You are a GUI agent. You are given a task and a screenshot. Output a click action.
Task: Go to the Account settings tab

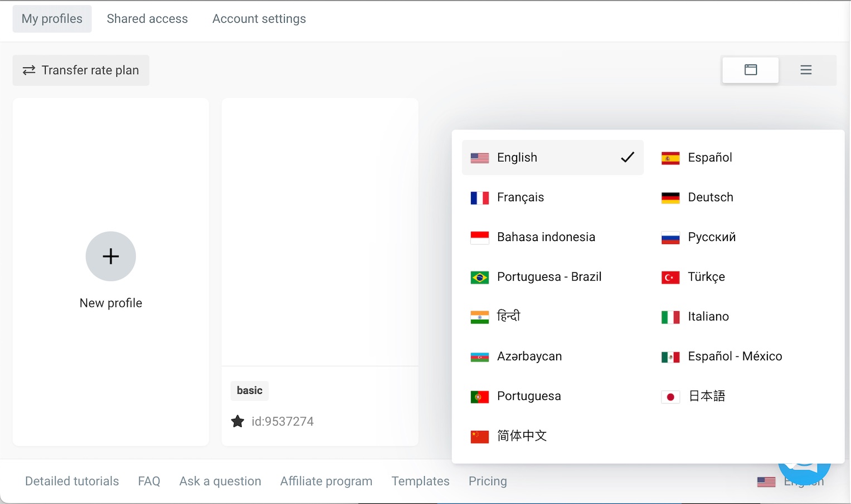[259, 19]
